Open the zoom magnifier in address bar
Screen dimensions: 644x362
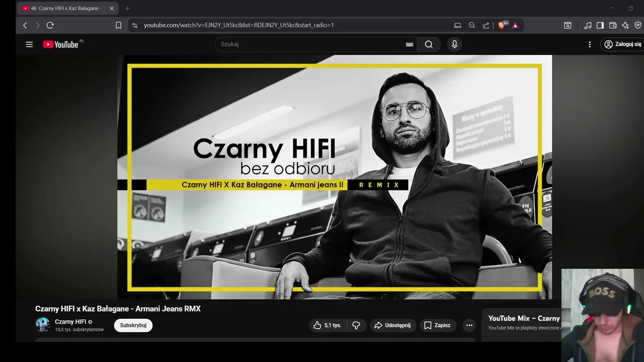click(472, 25)
